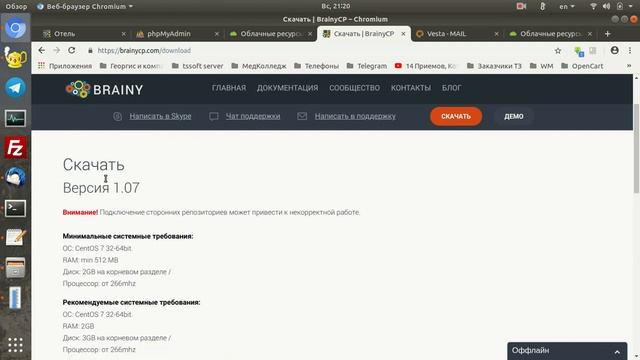The height and width of the screenshot is (360, 640).
Task: Open the System Monitor dock icon
Action: point(16,118)
